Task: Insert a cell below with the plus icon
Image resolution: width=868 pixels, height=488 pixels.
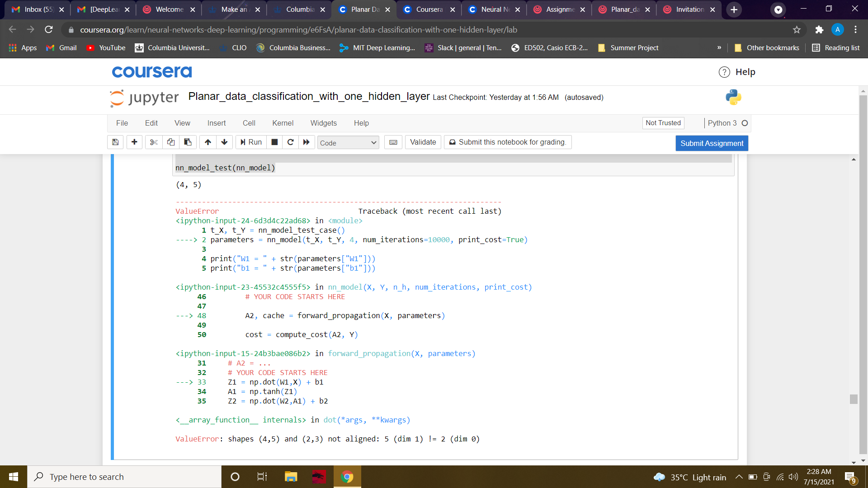Action: coord(134,142)
